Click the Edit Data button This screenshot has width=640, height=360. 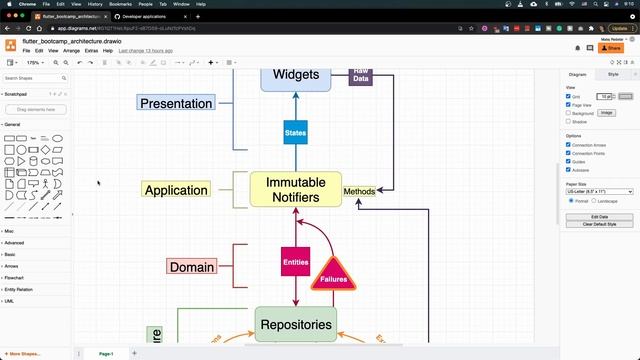pos(599,217)
